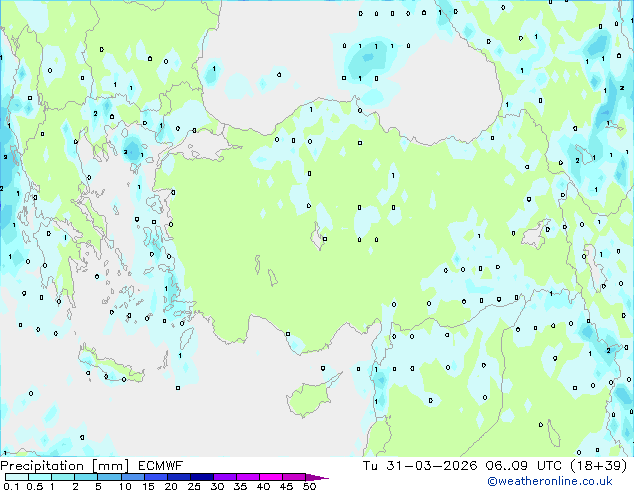Open the weatheronline.co.uk copyright link
The width and height of the screenshot is (634, 490).
tap(550, 481)
